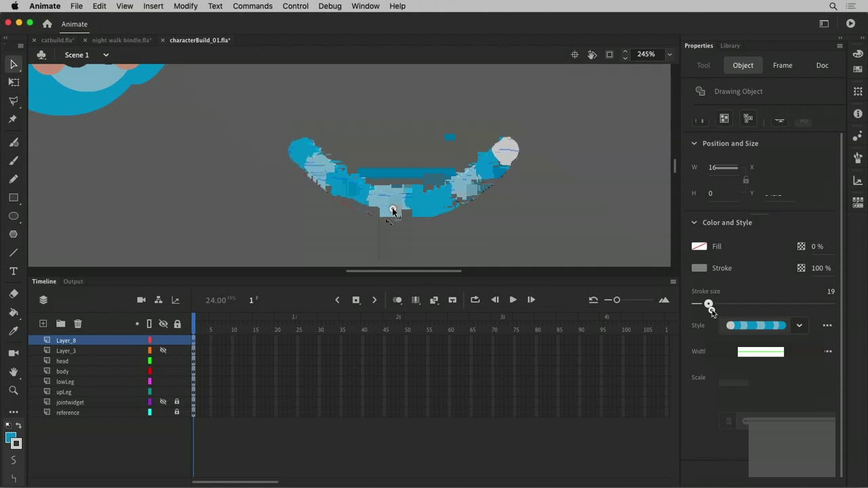Open the 245% zoom dropdown
Viewport: 868px width, 488px height.
669,54
